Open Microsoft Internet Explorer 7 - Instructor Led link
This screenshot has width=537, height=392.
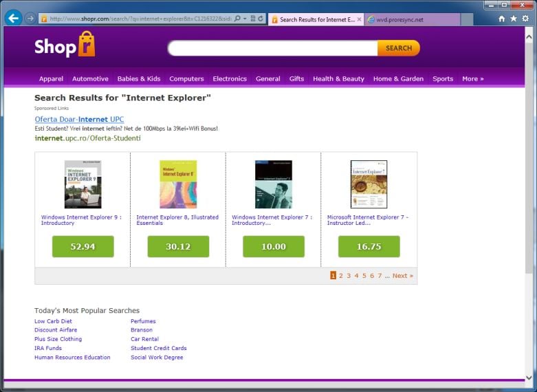coord(368,220)
